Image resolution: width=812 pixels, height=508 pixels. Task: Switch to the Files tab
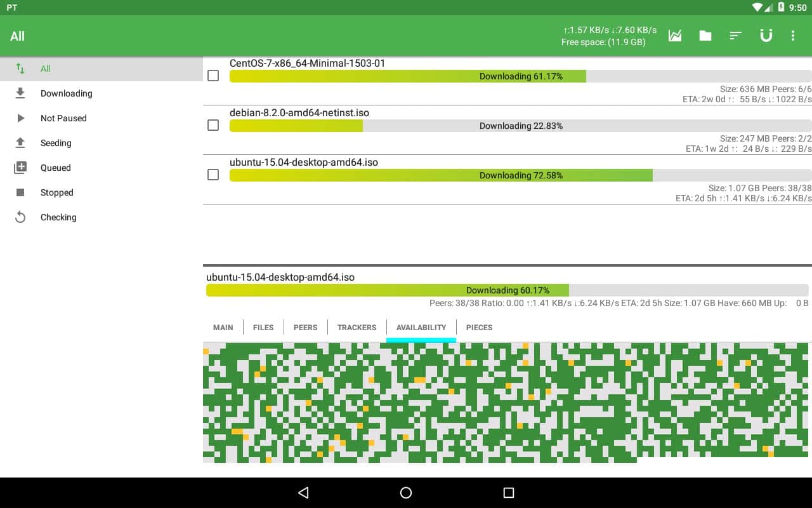[x=263, y=328]
